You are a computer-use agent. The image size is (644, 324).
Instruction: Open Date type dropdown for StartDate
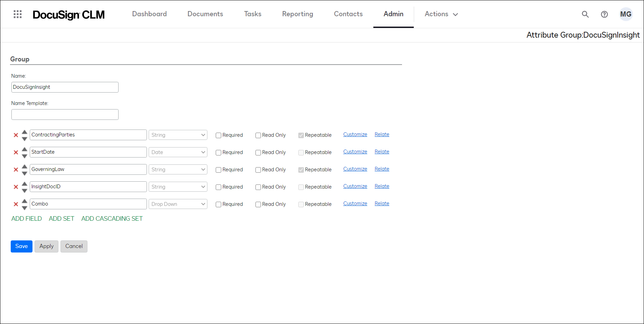click(178, 152)
